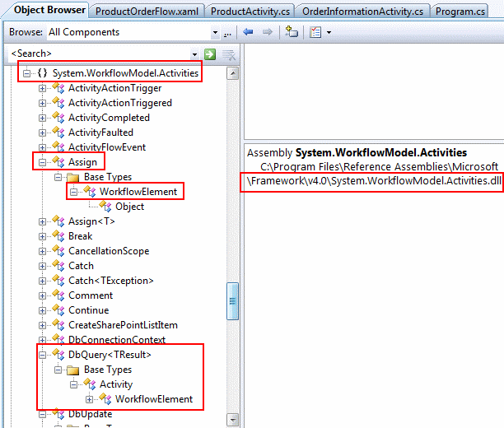Click the Forward navigation arrow icon
Image resolution: width=504 pixels, height=428 pixels.
click(266, 32)
